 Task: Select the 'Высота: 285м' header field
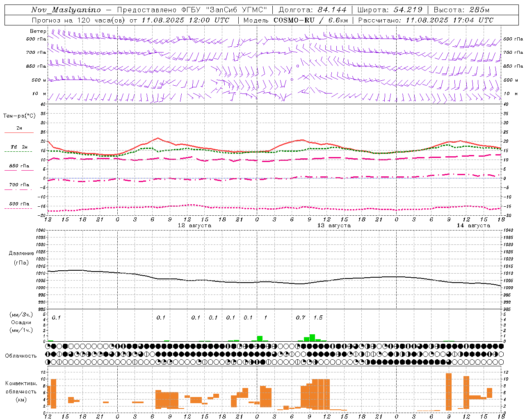[x=461, y=10]
